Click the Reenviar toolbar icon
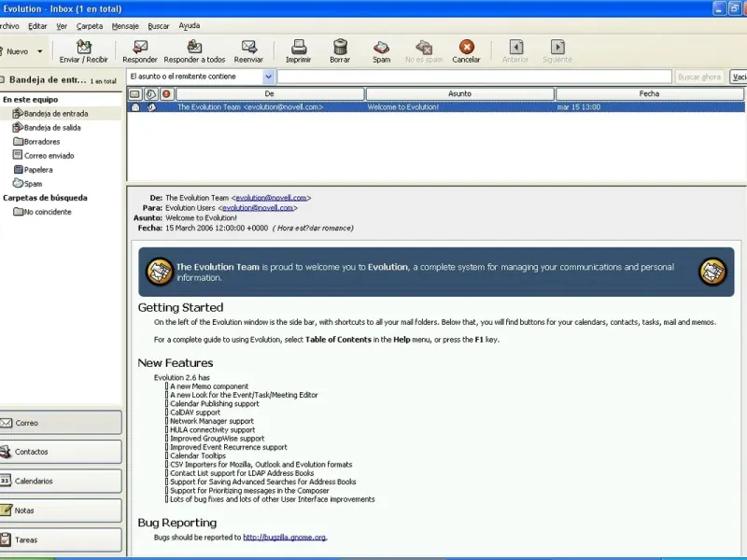This screenshot has width=747, height=560. point(248,47)
